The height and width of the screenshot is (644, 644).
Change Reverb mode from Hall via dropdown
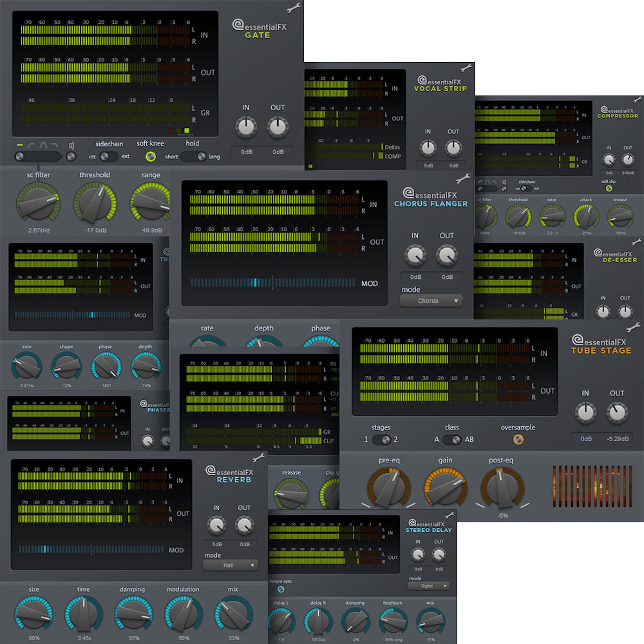[x=230, y=565]
